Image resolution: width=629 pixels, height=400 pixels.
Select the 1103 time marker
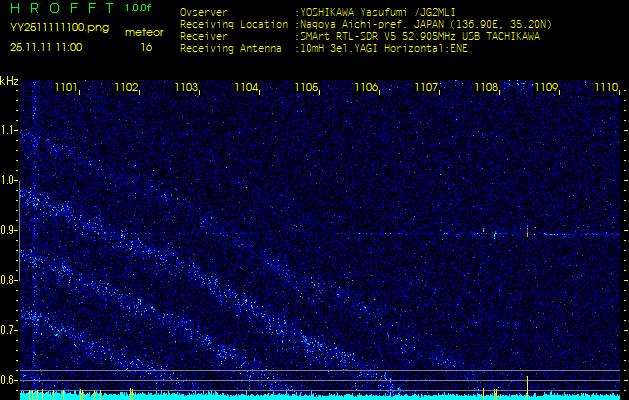187,88
